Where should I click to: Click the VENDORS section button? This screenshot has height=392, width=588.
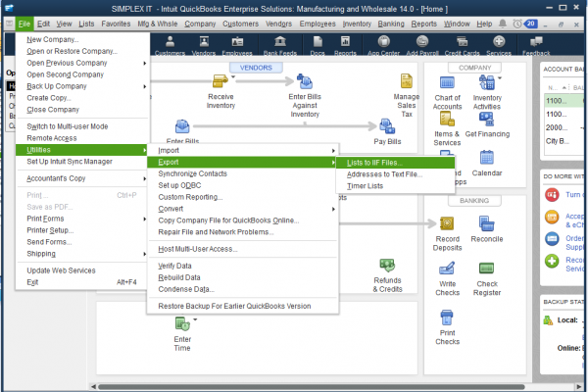[x=256, y=68]
